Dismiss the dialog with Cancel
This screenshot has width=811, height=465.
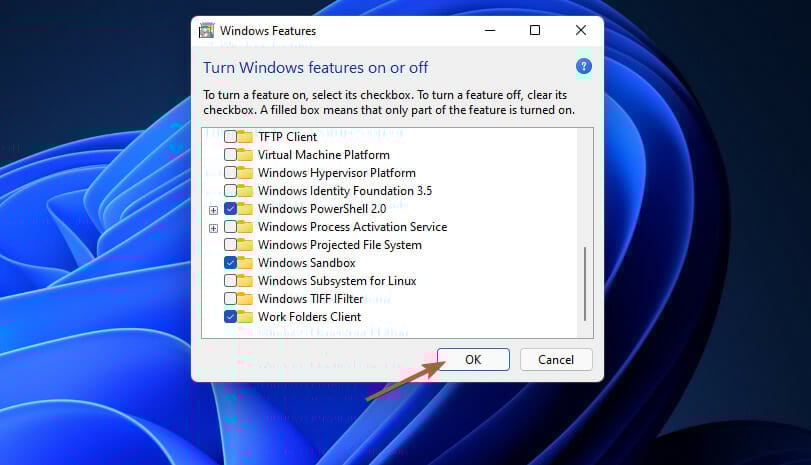tap(556, 359)
